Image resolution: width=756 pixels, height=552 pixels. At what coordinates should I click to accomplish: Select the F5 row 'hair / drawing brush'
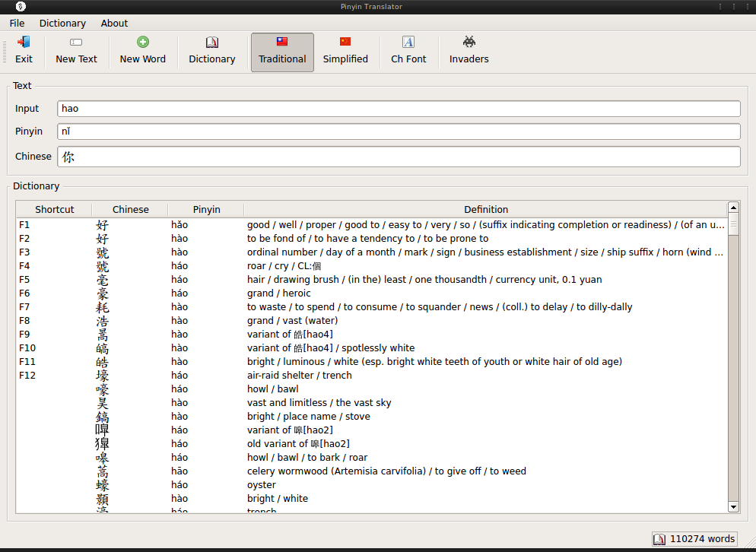coord(372,280)
